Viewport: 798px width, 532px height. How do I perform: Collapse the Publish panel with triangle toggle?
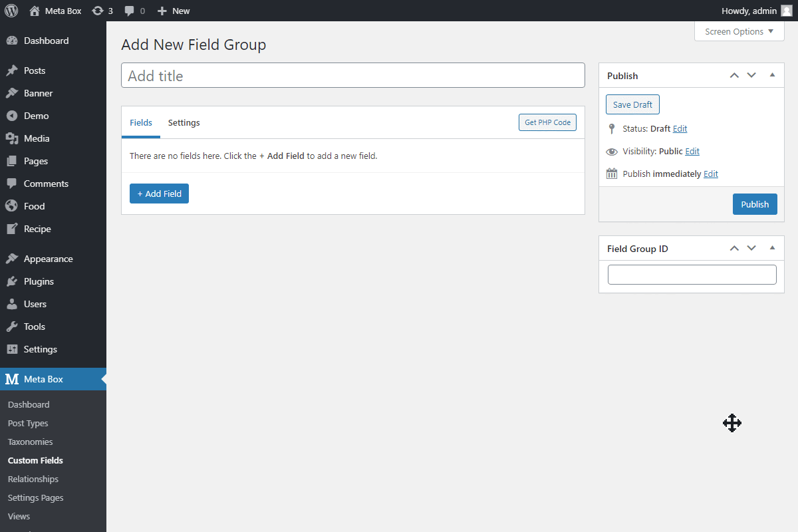[772, 75]
